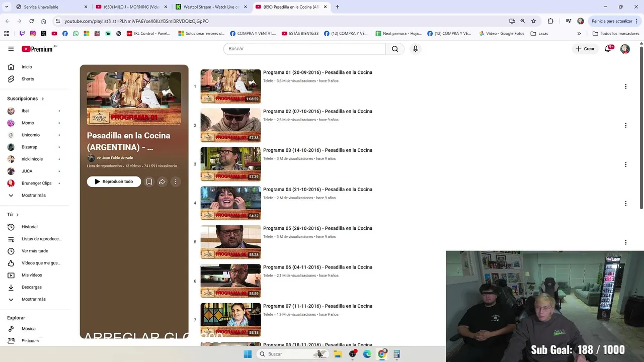Open Todos los marcadores folder
Viewport: 644px width, 362px height.
(616, 34)
